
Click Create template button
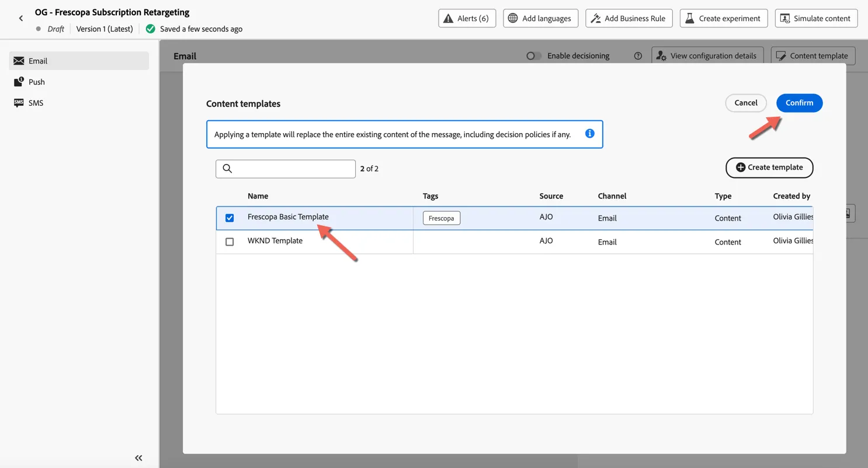point(769,167)
